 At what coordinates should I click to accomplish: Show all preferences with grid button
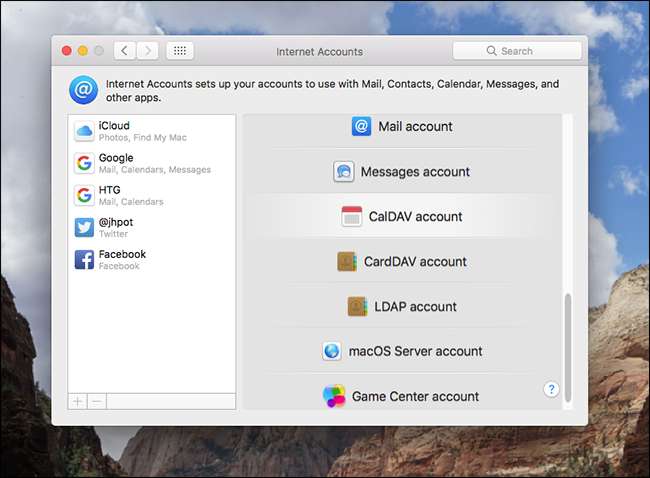point(180,51)
